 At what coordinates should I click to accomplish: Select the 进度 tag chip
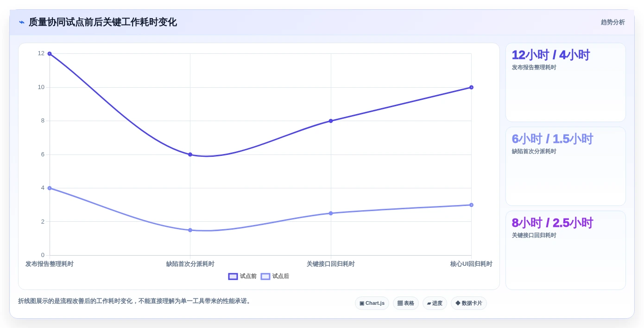(435, 303)
